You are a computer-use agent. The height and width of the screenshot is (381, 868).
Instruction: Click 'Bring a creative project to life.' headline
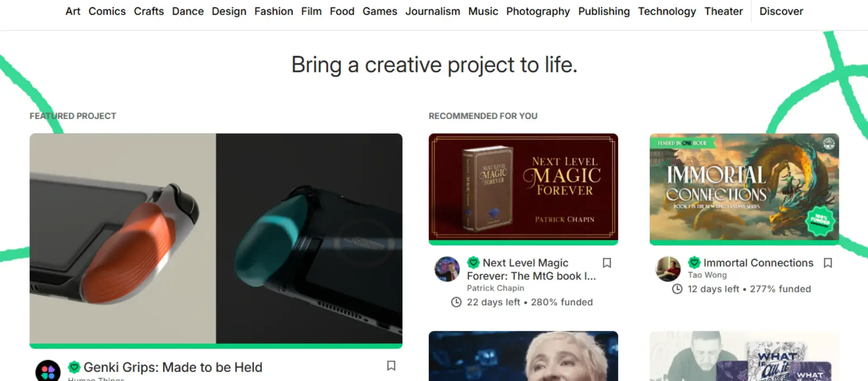point(434,65)
